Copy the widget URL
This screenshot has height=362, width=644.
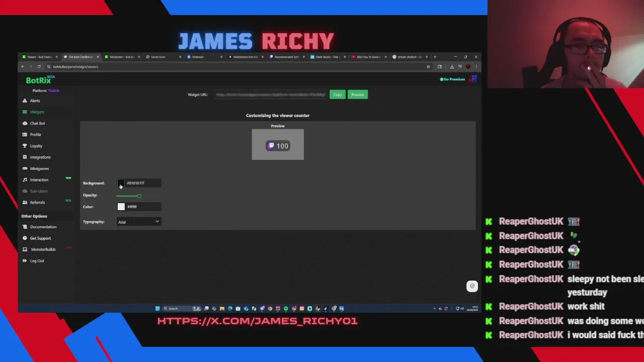pos(337,95)
